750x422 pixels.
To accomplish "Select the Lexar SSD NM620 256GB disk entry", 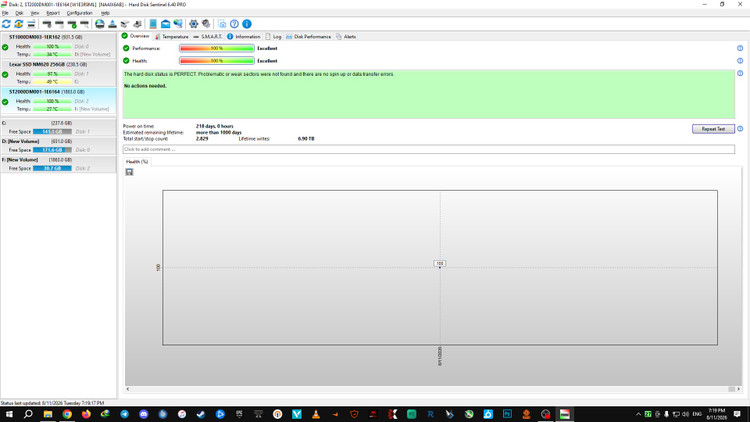I will 58,73.
